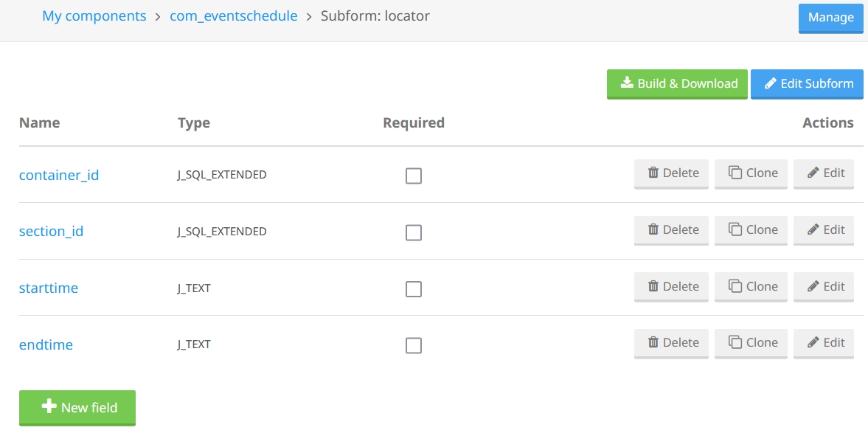The height and width of the screenshot is (433, 868).
Task: Click the trash icon for endtime row
Action: click(653, 343)
